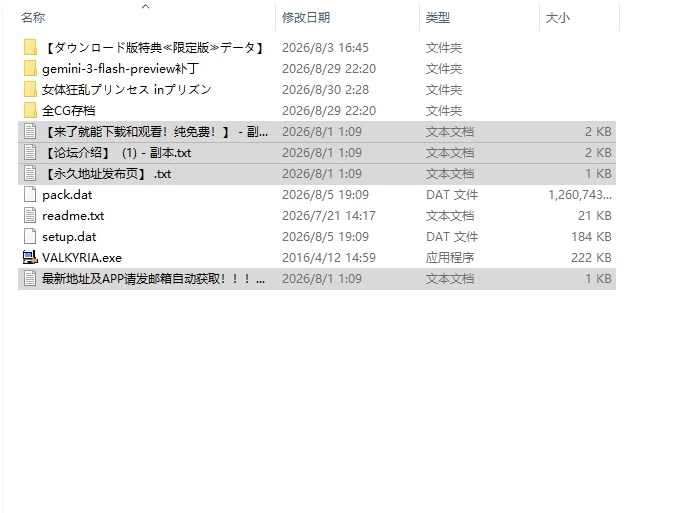Click size 222 KB of VALKYRIA.exe
Screen dimensions: 689x513
tap(591, 258)
